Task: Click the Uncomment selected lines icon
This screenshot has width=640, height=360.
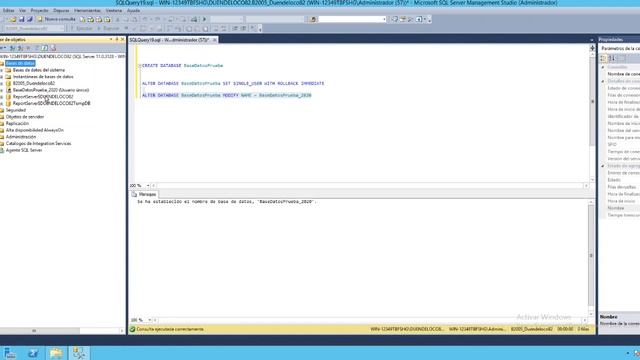Action: 224,29
